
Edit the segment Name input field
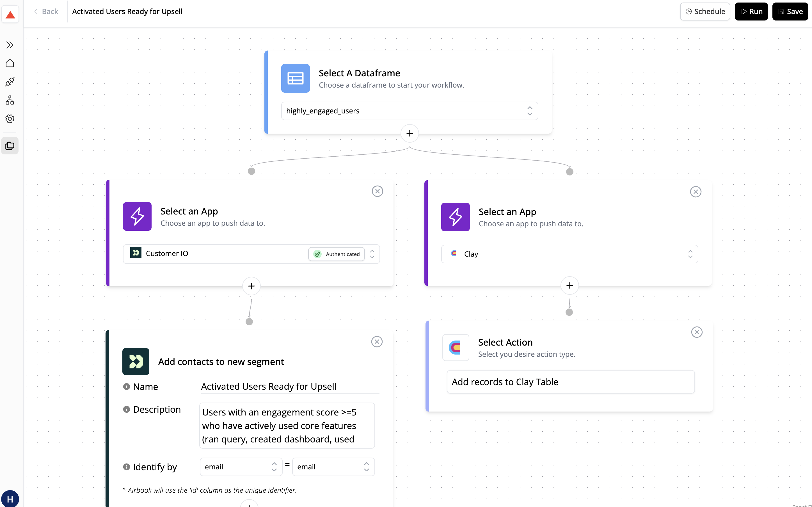pyautogui.click(x=289, y=386)
